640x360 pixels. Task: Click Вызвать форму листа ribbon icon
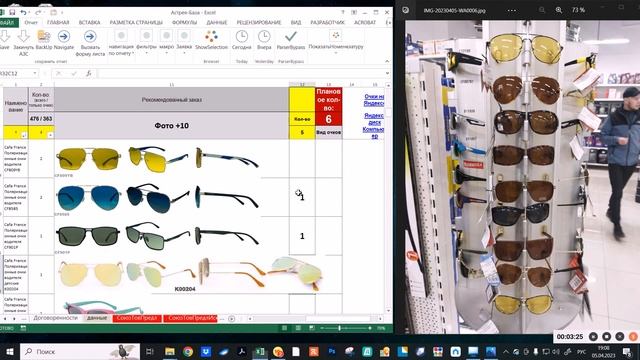point(90,37)
